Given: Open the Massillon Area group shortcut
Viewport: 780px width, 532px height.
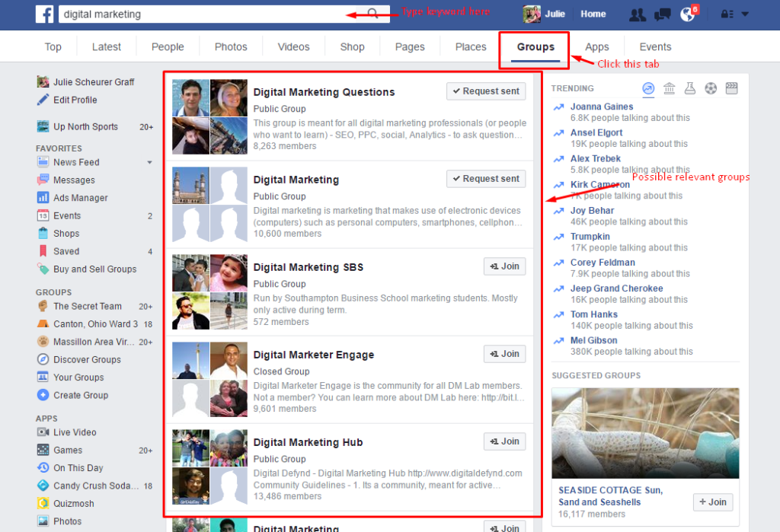Looking at the screenshot, I should pyautogui.click(x=94, y=342).
